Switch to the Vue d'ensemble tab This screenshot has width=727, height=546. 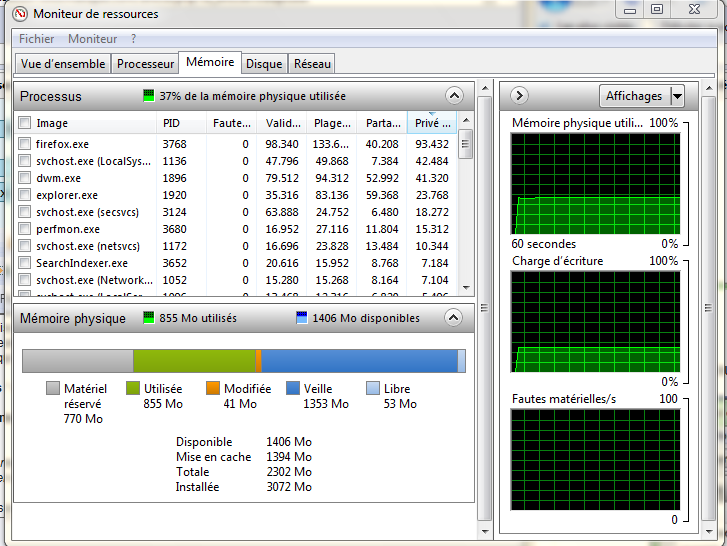tap(63, 63)
